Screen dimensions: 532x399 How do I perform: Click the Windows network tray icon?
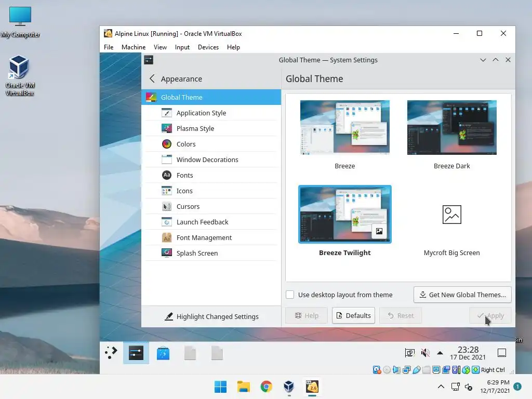coord(455,387)
